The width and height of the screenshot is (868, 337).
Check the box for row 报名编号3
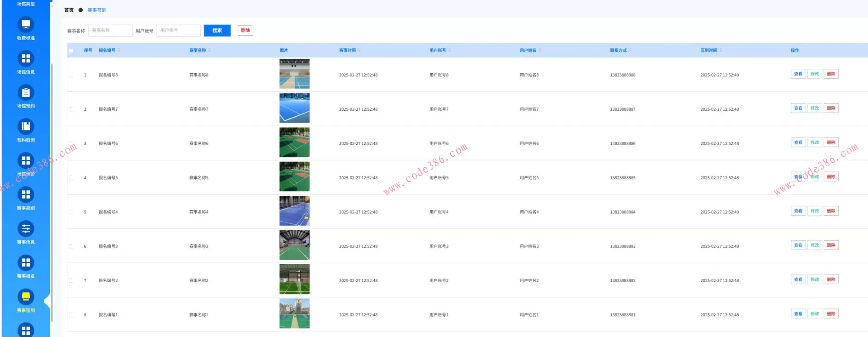pos(71,247)
